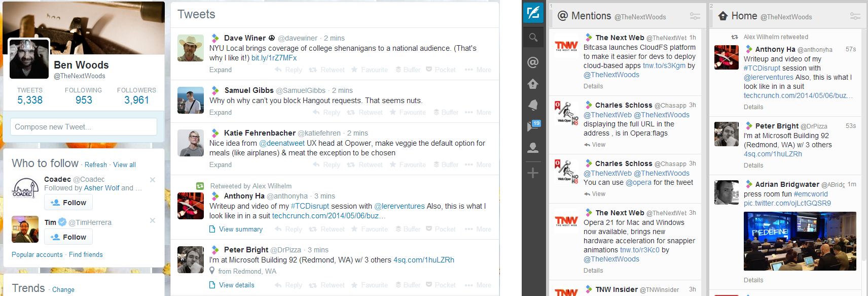Refresh the Who to follow suggestions
This screenshot has height=296, width=868.
click(96, 165)
